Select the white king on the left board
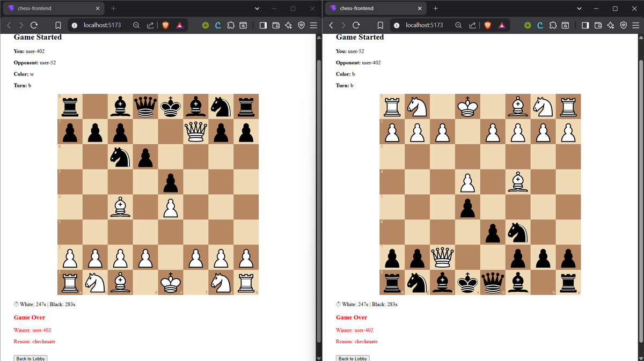Viewport: 644px width, 361px height. [x=171, y=282]
